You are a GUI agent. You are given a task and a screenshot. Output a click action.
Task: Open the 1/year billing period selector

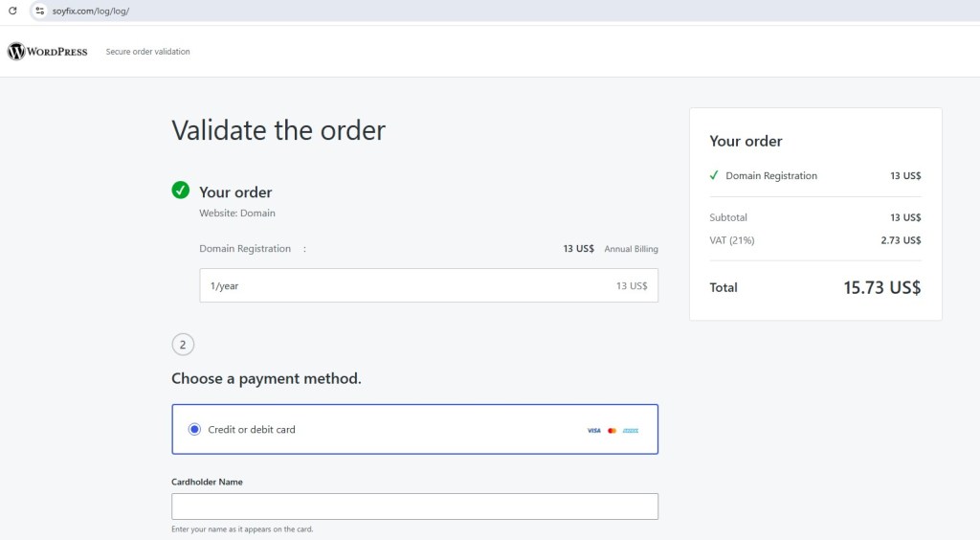tap(429, 285)
